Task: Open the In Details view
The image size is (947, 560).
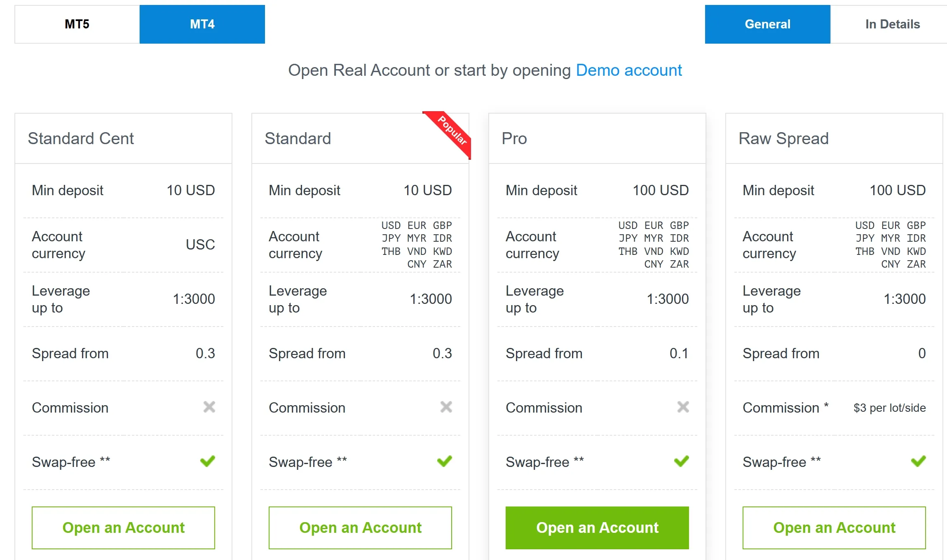Action: click(892, 24)
